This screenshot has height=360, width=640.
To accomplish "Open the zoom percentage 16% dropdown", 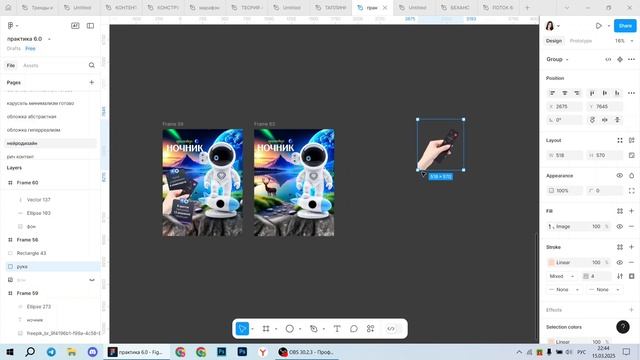I will pos(624,41).
